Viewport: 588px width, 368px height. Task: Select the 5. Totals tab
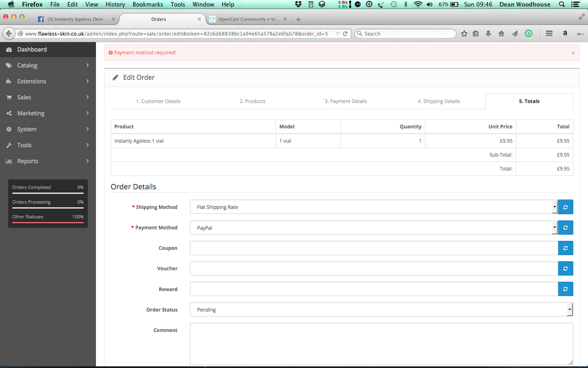(x=529, y=101)
